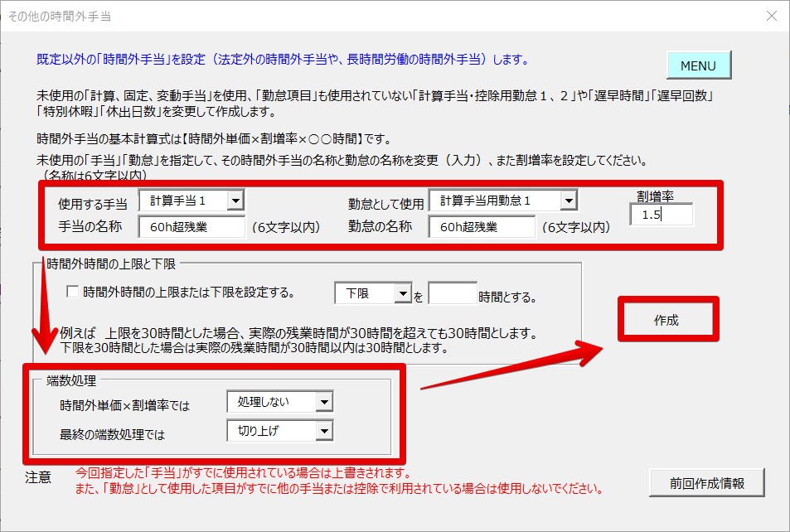Screen dimensions: 790x532
Task: Select the 計算手当用勤怠１ combo box text
Action: pos(494,201)
